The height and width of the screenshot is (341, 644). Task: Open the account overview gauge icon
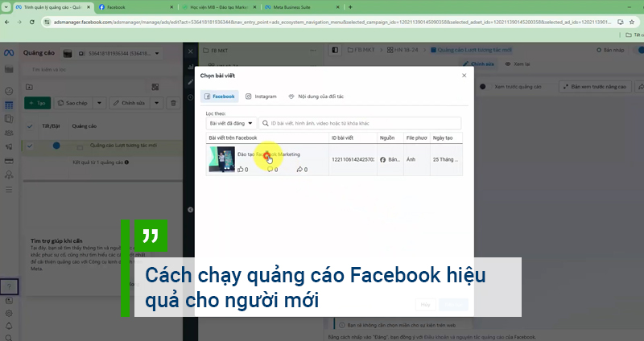(x=9, y=91)
